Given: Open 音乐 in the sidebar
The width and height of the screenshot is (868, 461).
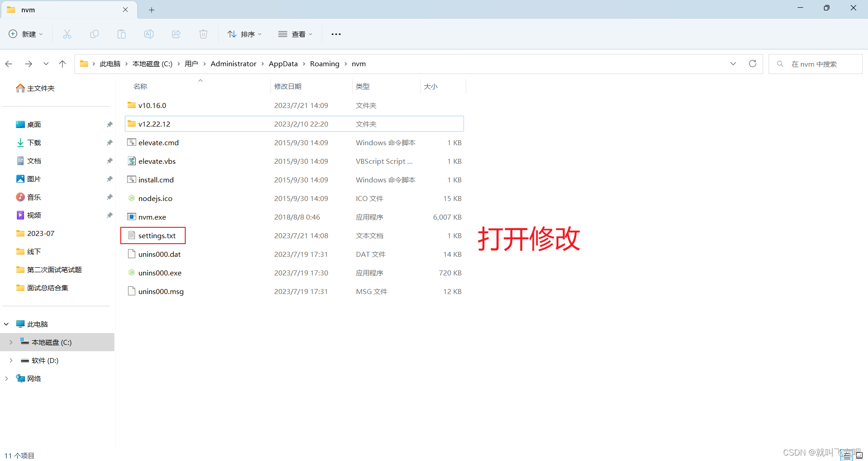Looking at the screenshot, I should pos(28,197).
